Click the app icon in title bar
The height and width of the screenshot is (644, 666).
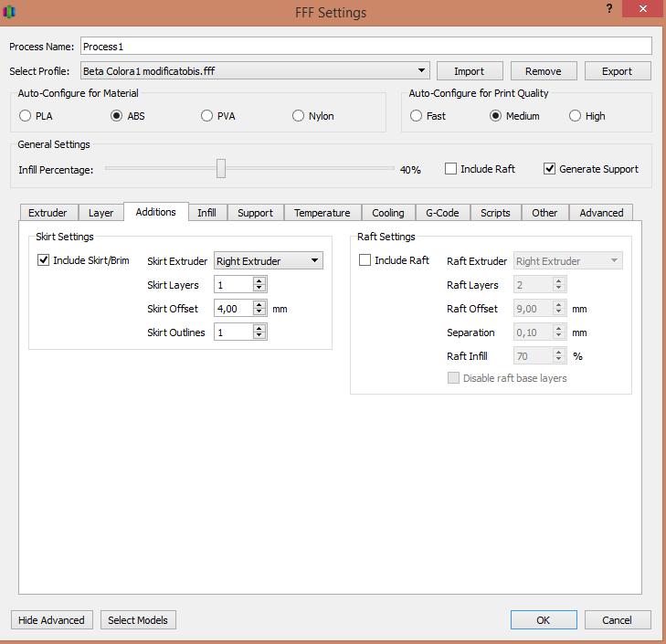click(11, 12)
